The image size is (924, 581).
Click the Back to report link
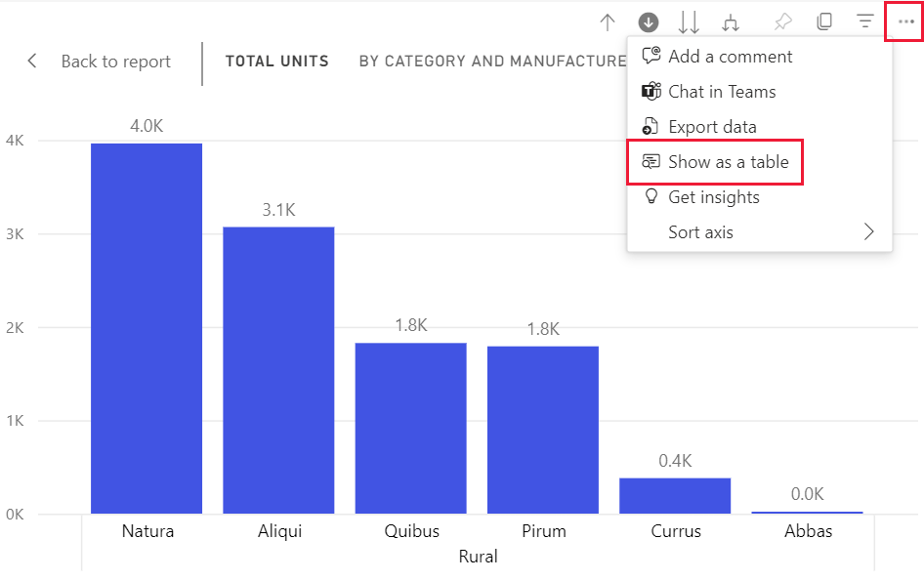[115, 62]
